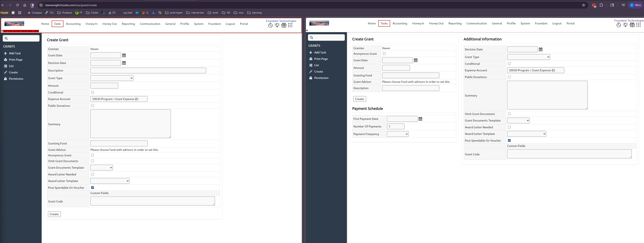Open Award Letter Template dropdown in left page
The image size is (644, 243).
pos(110,181)
